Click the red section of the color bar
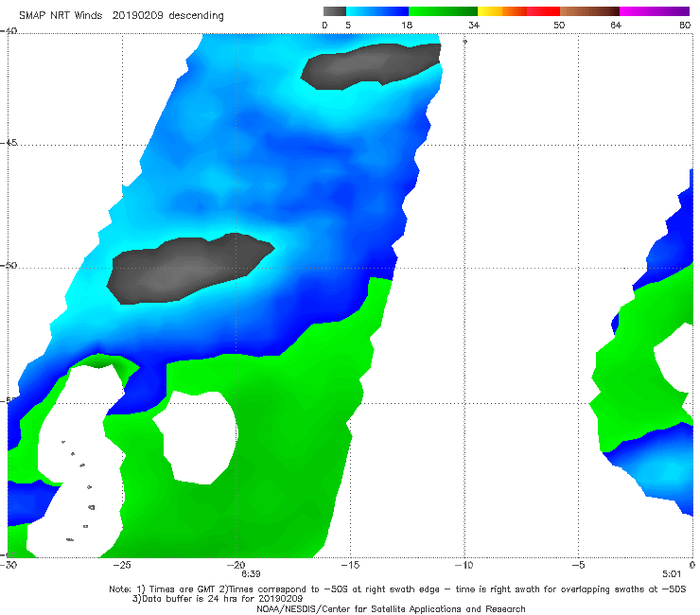Image resolution: width=700 pixels, height=615 pixels. tap(543, 11)
